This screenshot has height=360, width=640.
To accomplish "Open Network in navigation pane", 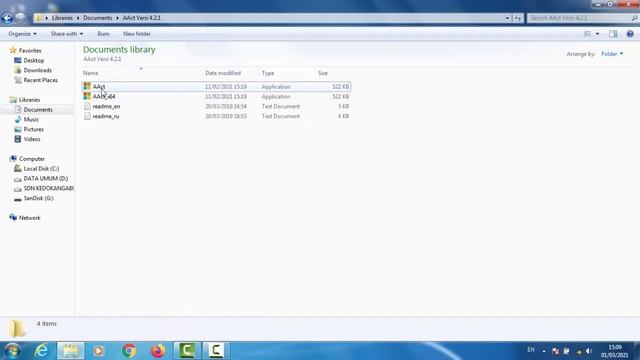I will click(x=29, y=218).
